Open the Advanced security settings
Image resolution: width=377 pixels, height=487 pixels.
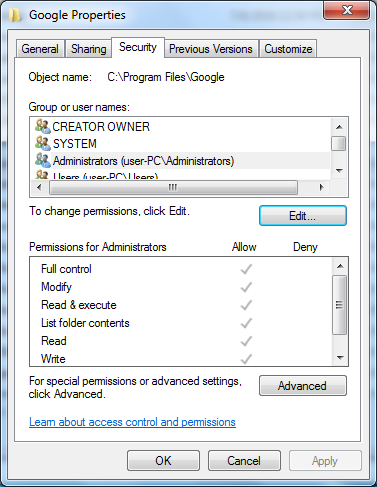click(303, 386)
